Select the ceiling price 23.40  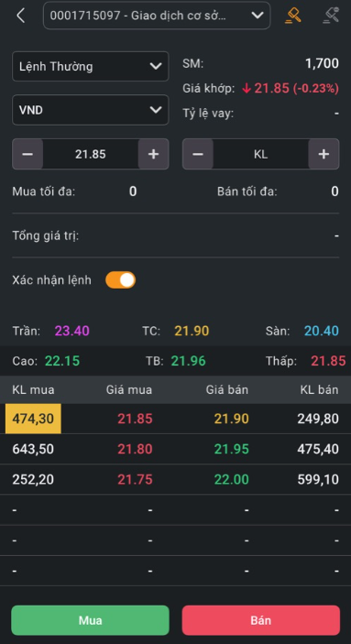pos(71,331)
